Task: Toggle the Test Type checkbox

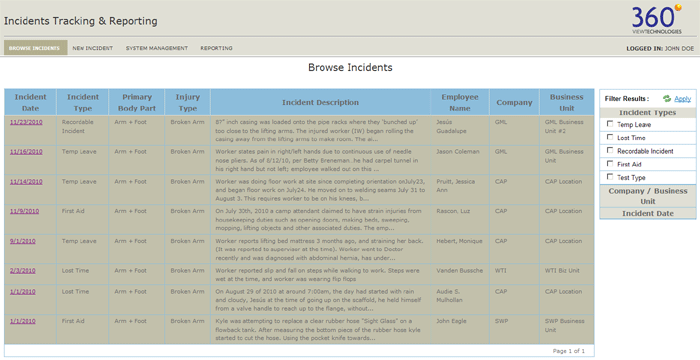Action: point(610,177)
